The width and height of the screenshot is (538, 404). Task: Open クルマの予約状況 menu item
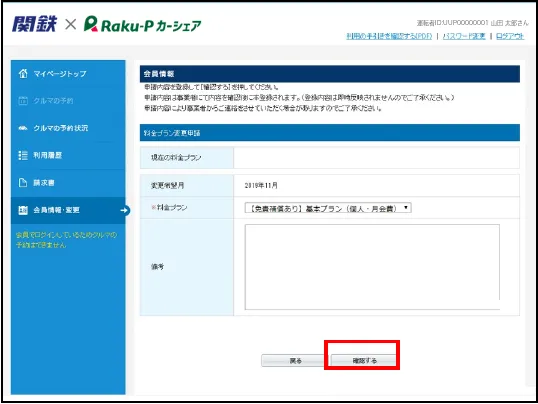(x=68, y=128)
